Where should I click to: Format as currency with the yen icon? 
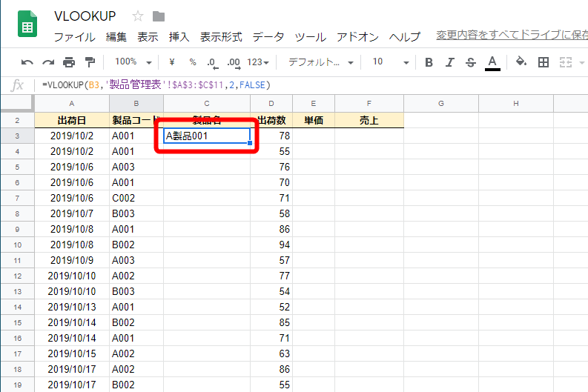172,62
